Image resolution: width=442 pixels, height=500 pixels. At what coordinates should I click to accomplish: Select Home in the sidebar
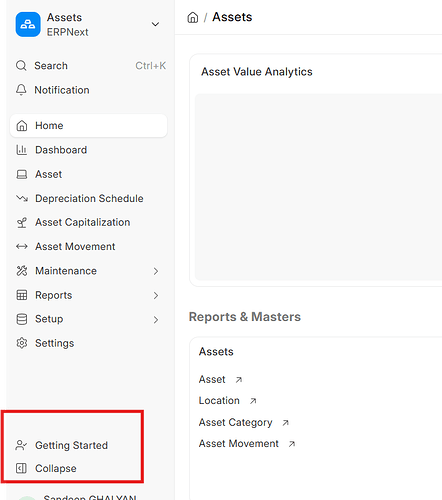(88, 126)
